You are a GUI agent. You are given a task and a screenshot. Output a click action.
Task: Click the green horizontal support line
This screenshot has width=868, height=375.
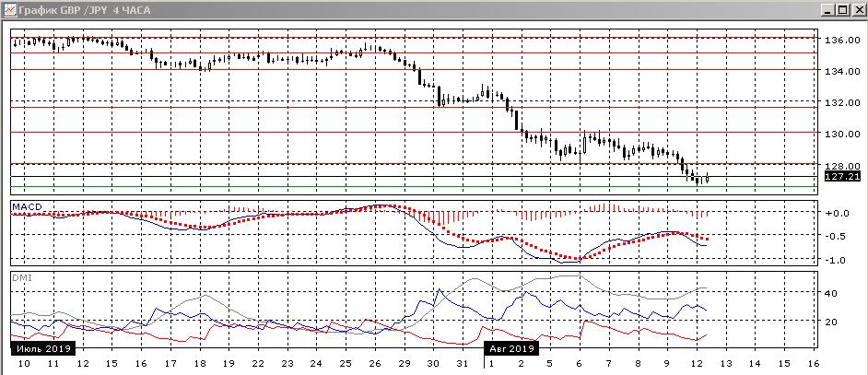coord(415,187)
